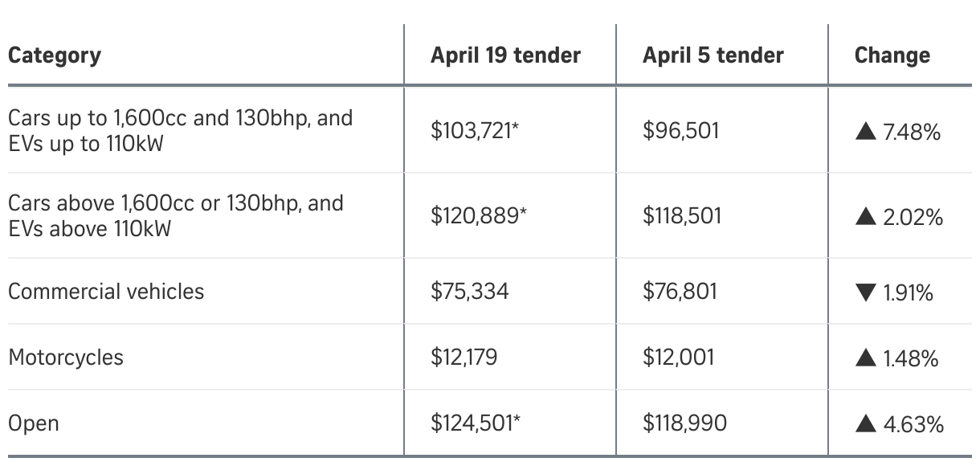Click the $103,721* price cell

tap(475, 131)
